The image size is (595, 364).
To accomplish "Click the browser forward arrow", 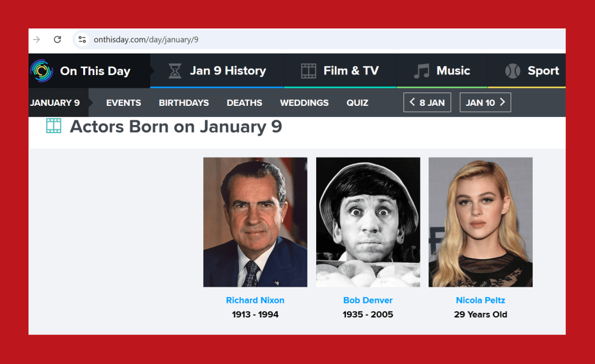I will [37, 40].
